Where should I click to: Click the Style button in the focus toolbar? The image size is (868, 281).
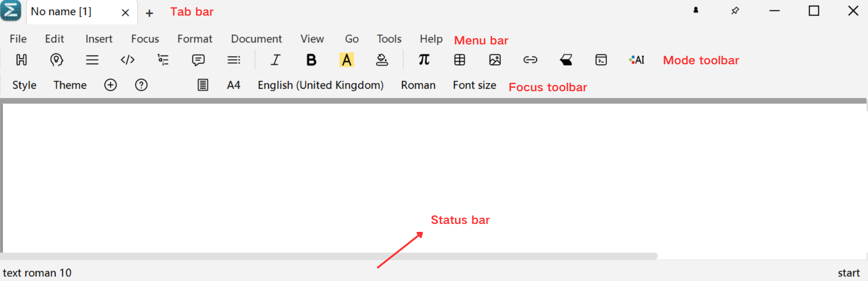24,85
